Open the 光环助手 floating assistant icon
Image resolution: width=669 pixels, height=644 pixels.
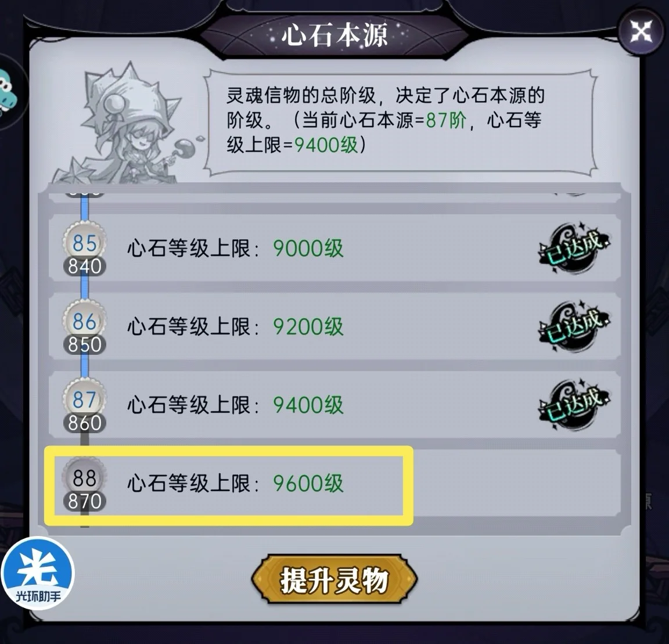coord(38,574)
